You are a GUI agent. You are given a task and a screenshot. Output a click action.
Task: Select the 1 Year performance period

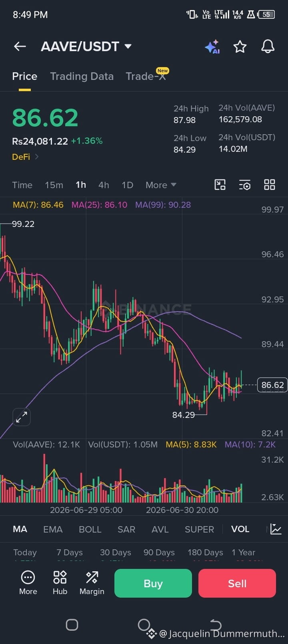(243, 553)
